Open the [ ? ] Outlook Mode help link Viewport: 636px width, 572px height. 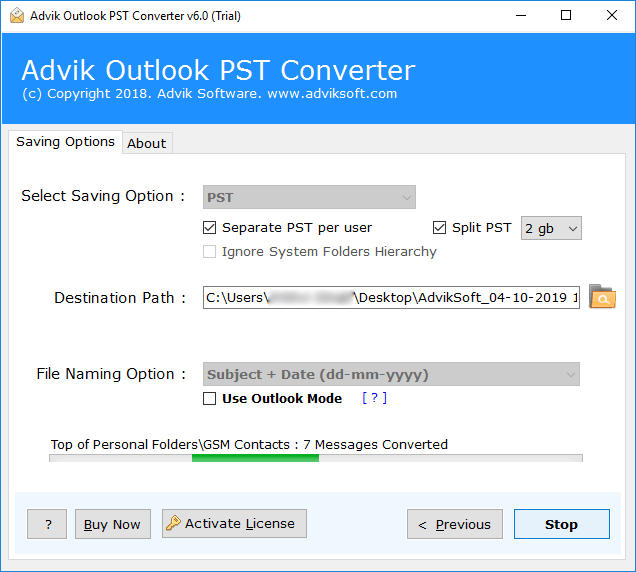pos(374,398)
